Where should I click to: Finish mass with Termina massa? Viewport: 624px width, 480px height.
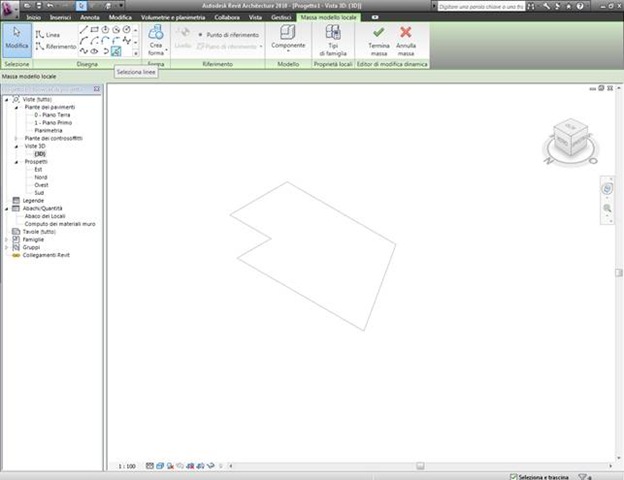378,41
